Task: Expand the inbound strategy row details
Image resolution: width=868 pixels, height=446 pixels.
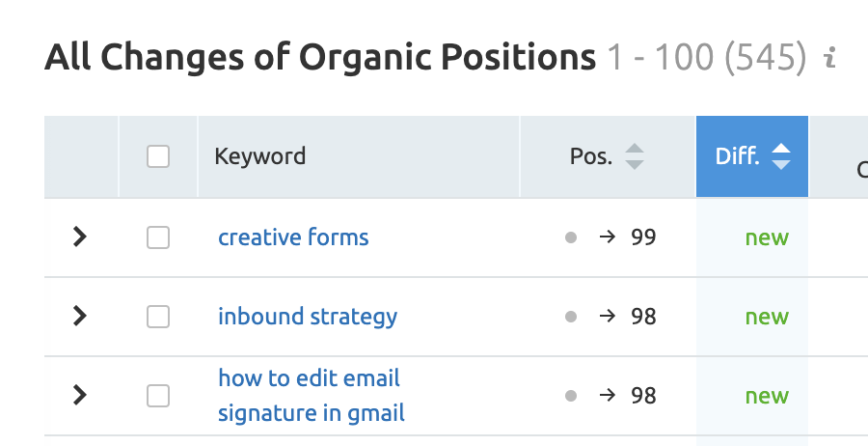Action: point(81,317)
